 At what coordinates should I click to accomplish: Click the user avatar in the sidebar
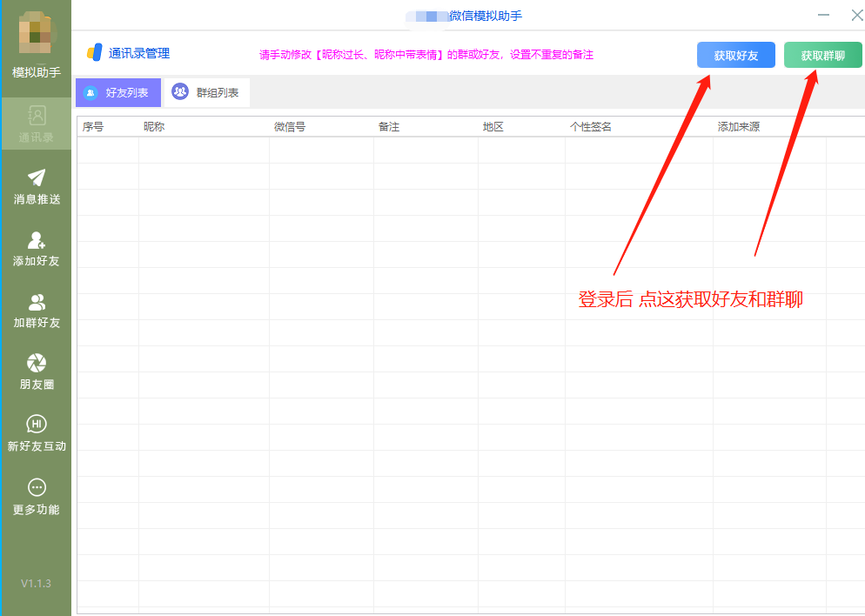(35, 34)
